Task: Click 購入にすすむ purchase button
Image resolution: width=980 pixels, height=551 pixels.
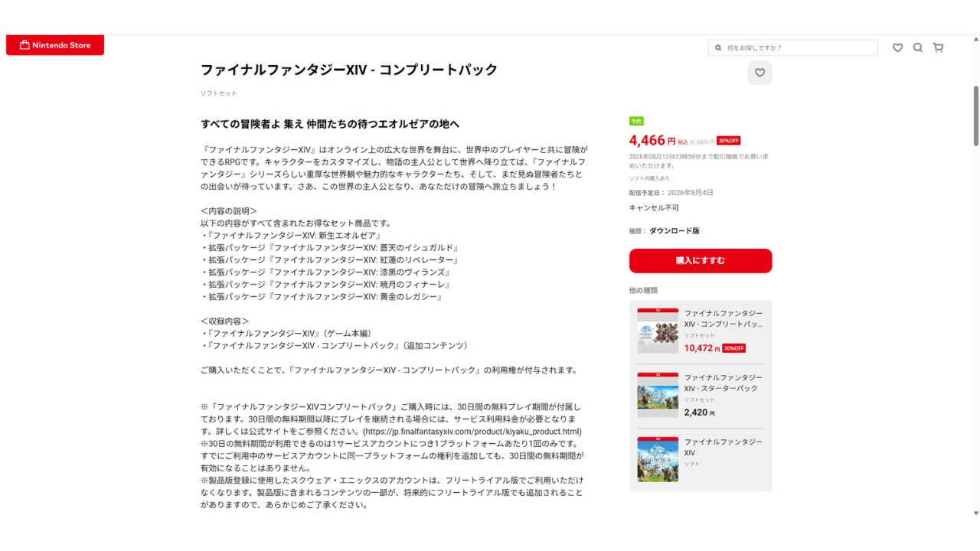Action: (701, 261)
